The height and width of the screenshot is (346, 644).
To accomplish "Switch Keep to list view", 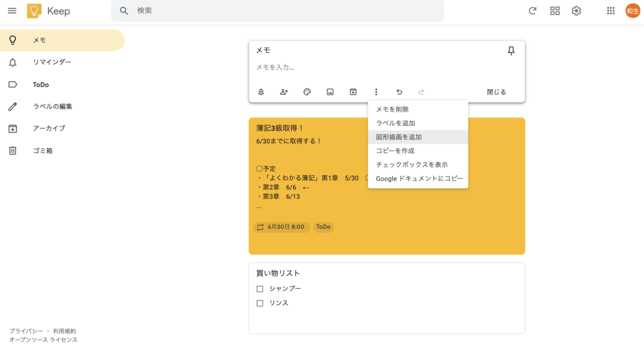I will [554, 11].
